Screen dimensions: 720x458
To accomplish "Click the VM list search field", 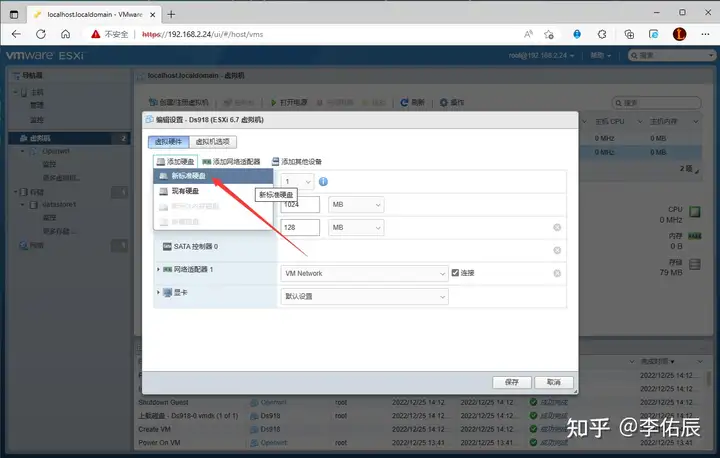I will (657, 103).
